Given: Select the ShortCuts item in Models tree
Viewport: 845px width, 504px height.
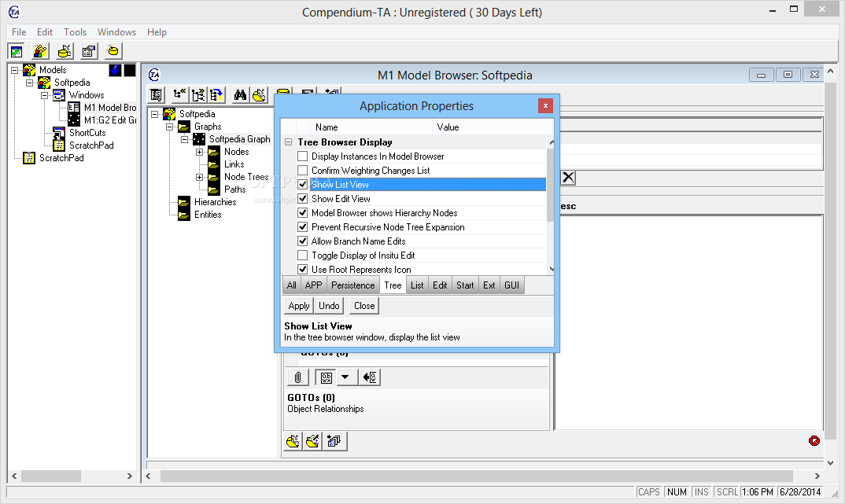Looking at the screenshot, I should coord(87,133).
